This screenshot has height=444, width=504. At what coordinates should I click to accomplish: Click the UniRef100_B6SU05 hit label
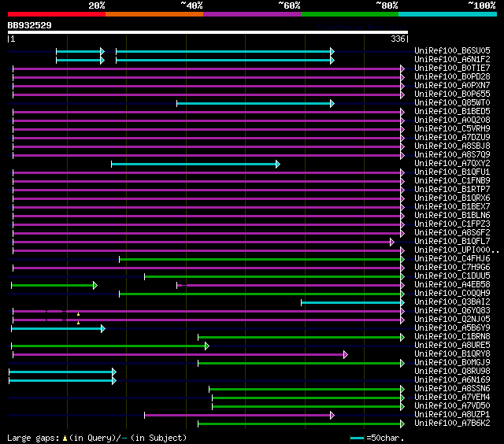pyautogui.click(x=452, y=50)
